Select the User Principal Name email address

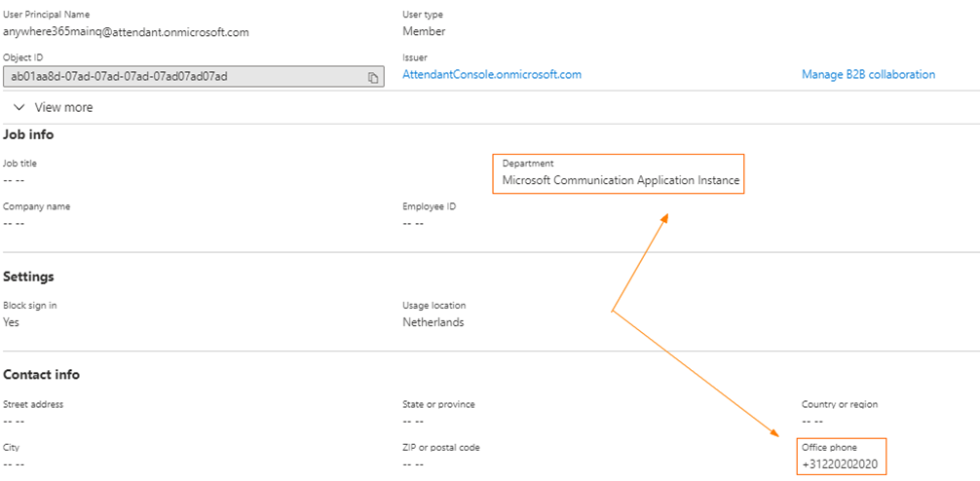coord(126,32)
